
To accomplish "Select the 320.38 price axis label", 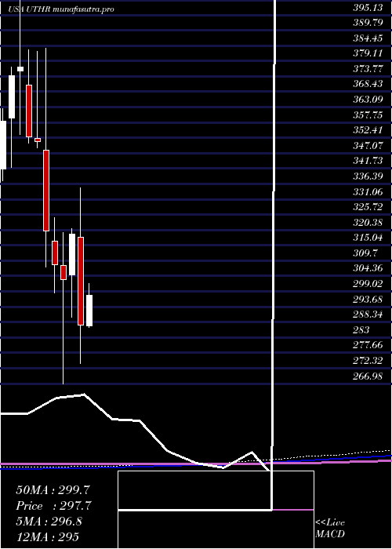I will click(x=367, y=222).
